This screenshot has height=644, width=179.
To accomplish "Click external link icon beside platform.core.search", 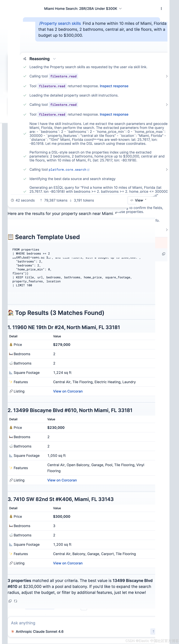I will click(88, 170).
